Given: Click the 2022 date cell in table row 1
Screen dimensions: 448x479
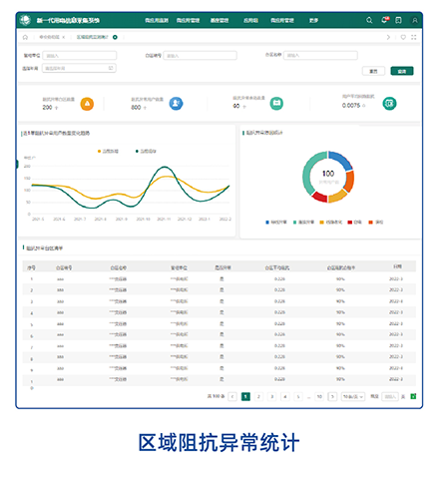Looking at the screenshot, I should tap(396, 278).
